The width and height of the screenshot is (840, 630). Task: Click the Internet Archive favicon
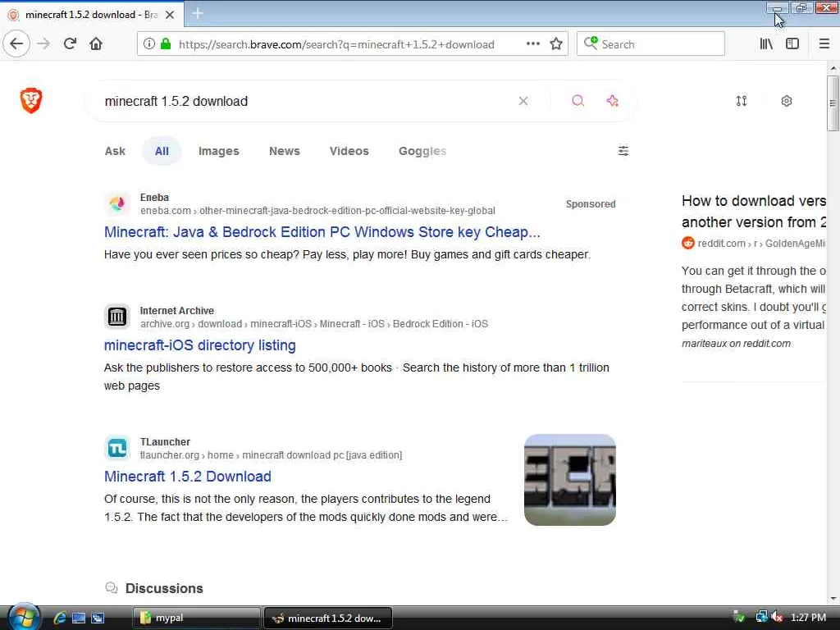(x=117, y=317)
